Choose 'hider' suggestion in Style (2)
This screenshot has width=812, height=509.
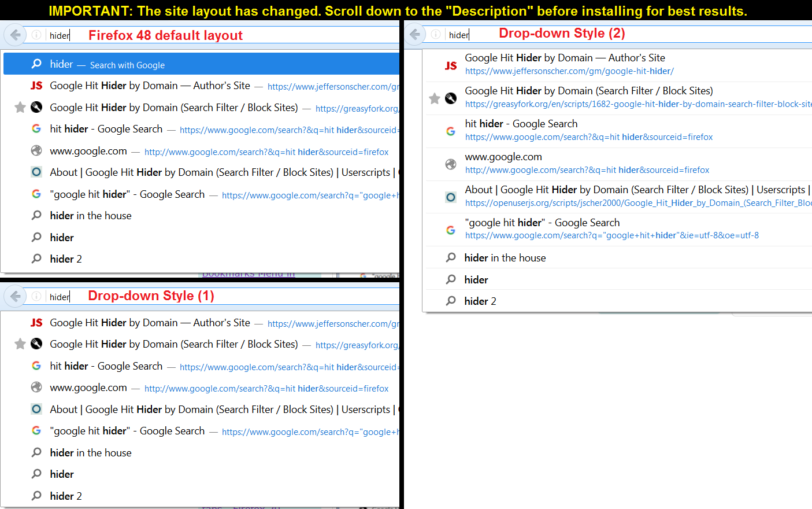pos(476,280)
